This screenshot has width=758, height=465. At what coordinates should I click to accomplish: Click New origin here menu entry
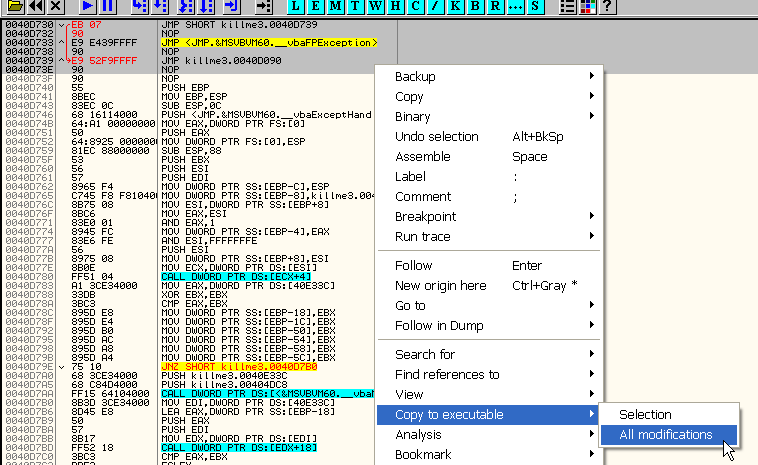pyautogui.click(x=440, y=285)
